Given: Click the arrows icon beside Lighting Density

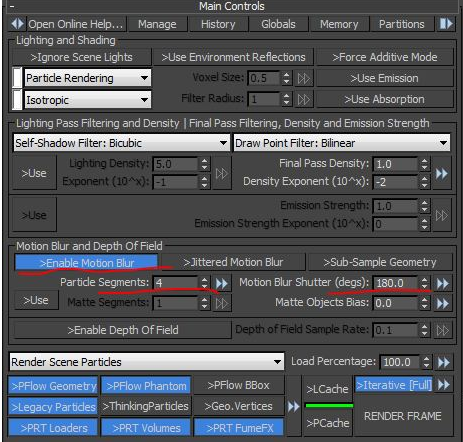Looking at the screenshot, I should pos(222,173).
